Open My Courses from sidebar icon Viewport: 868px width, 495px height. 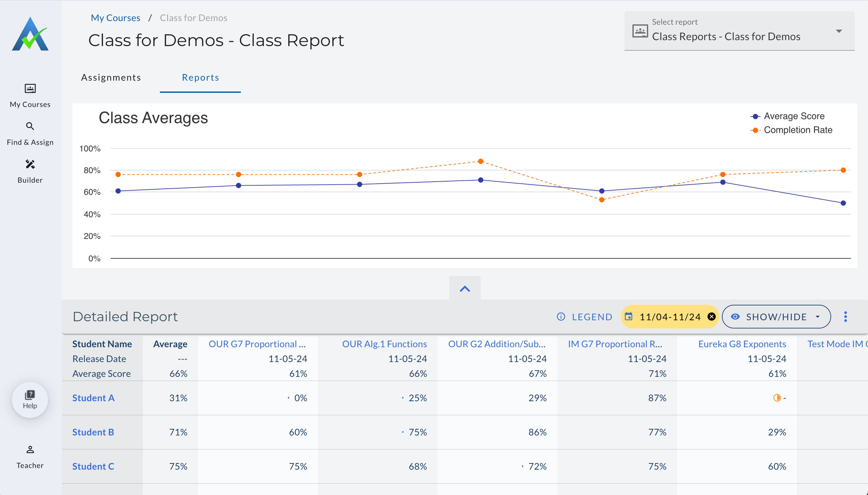[x=30, y=89]
